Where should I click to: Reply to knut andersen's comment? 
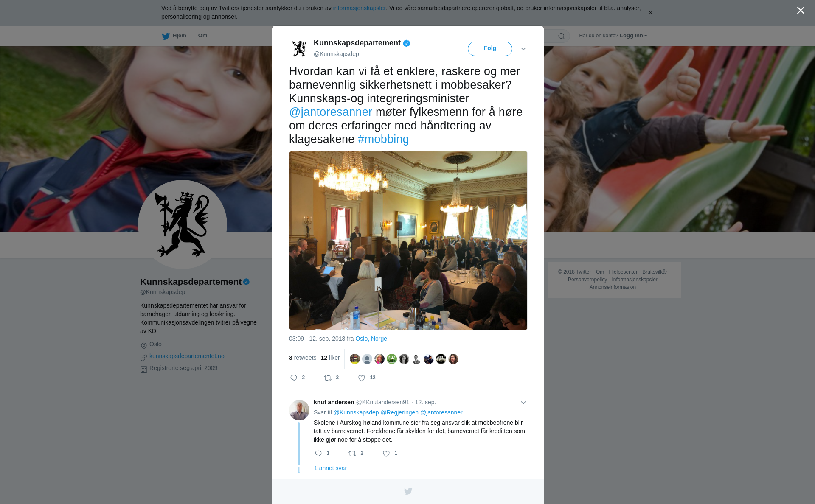click(x=318, y=454)
